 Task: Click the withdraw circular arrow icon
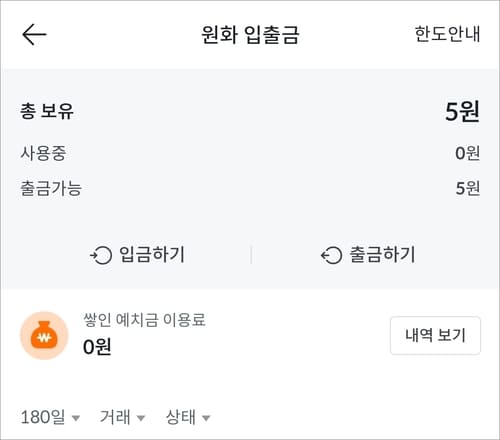point(331,255)
